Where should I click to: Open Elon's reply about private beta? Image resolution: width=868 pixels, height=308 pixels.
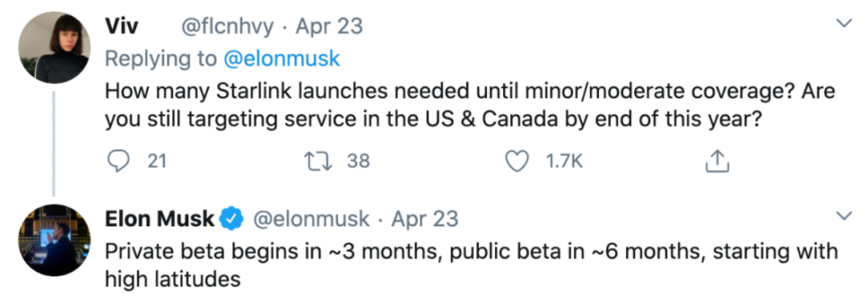[x=471, y=265]
